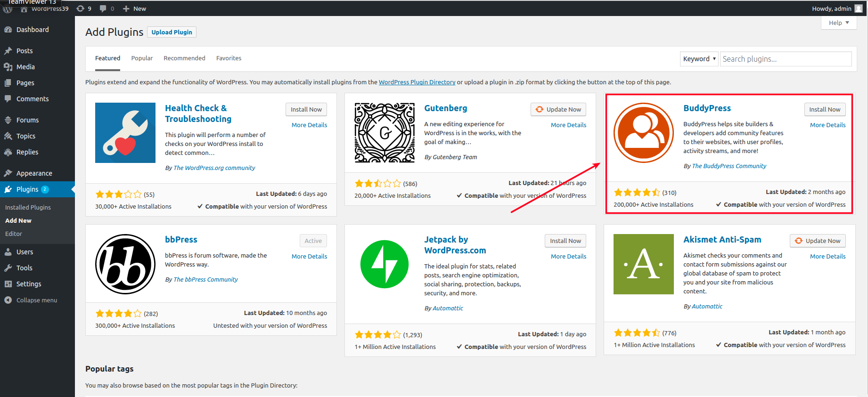
Task: Click the Jetpack plugin logo
Action: point(385,264)
